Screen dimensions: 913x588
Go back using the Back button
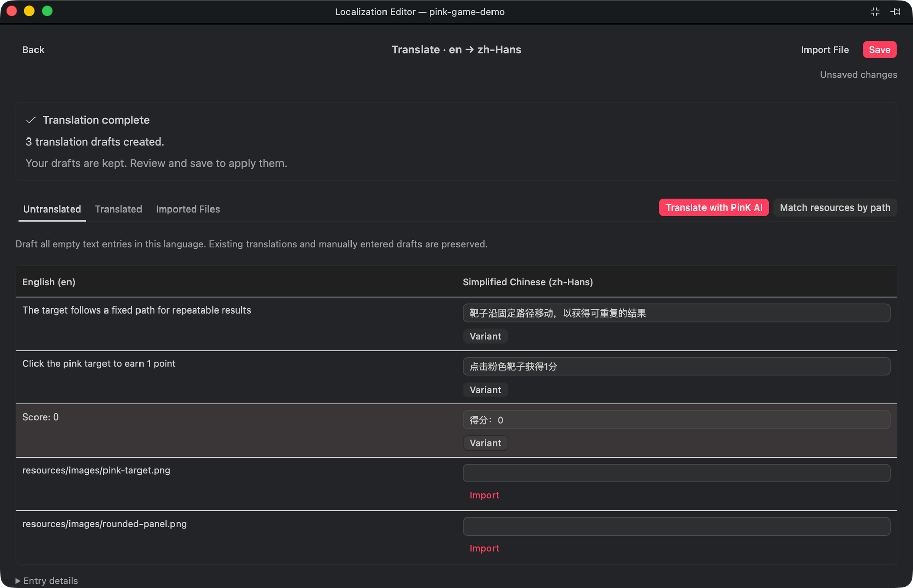[x=33, y=50]
